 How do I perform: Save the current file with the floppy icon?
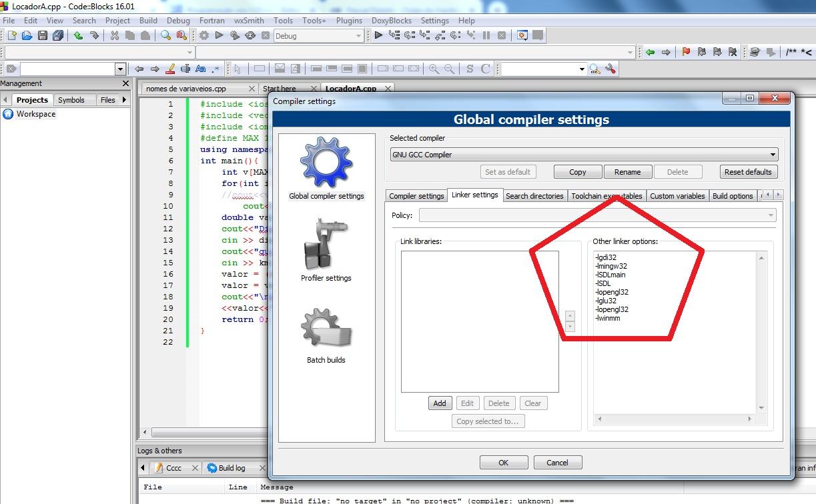click(43, 35)
